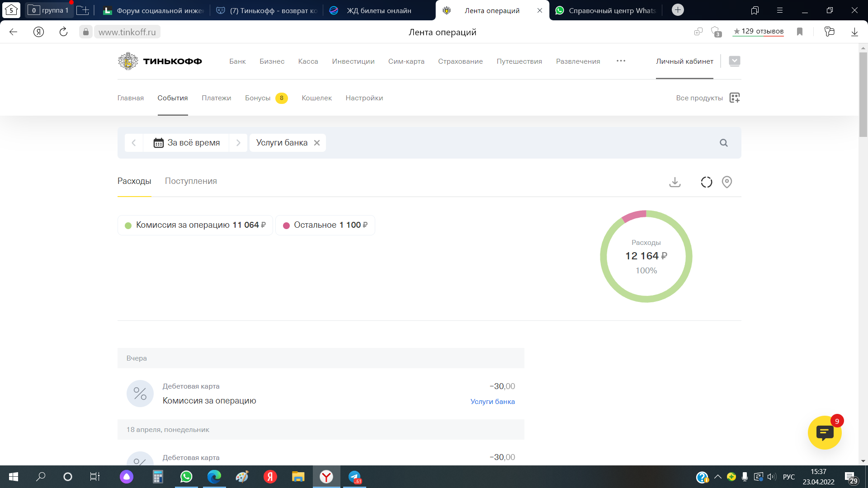
Task: Open the map location view icon
Action: 726,182
